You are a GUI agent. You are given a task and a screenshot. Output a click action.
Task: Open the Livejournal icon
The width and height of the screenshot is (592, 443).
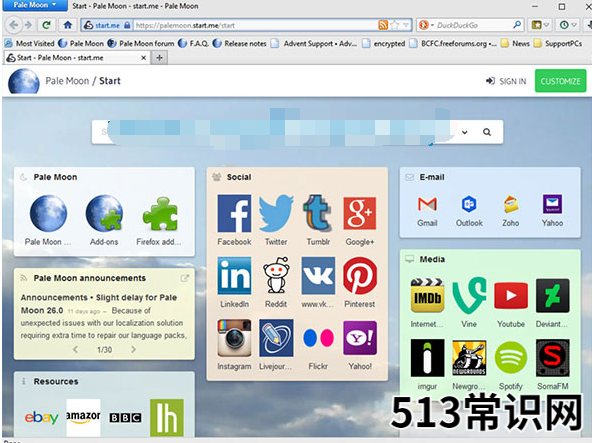(276, 338)
